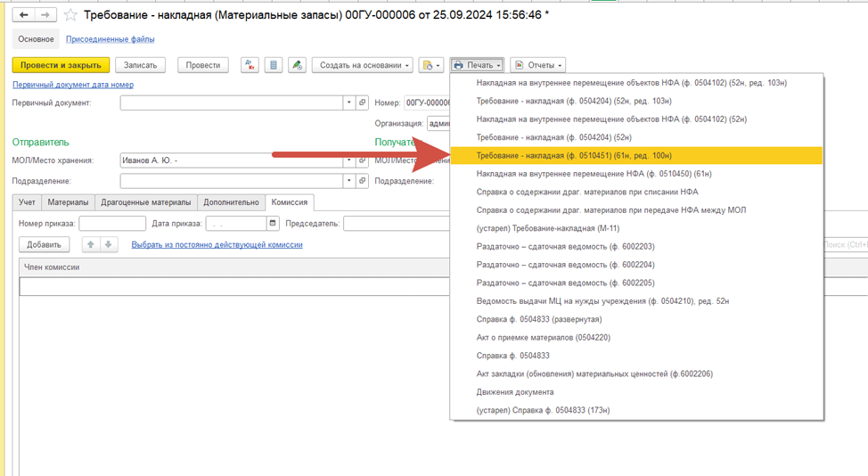
Task: Collapse the Печать dropdown menu
Action: [x=477, y=65]
